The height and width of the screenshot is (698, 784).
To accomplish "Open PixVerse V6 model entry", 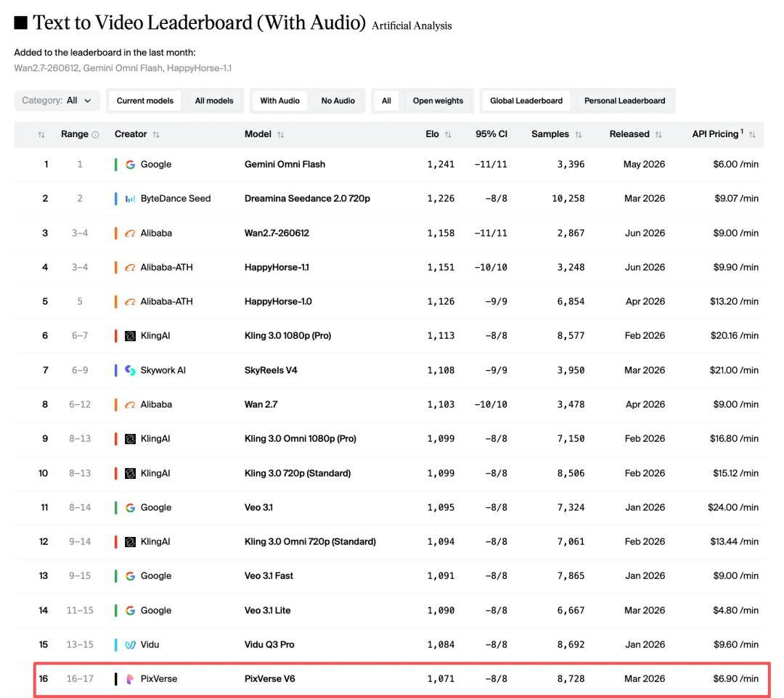I will click(269, 679).
